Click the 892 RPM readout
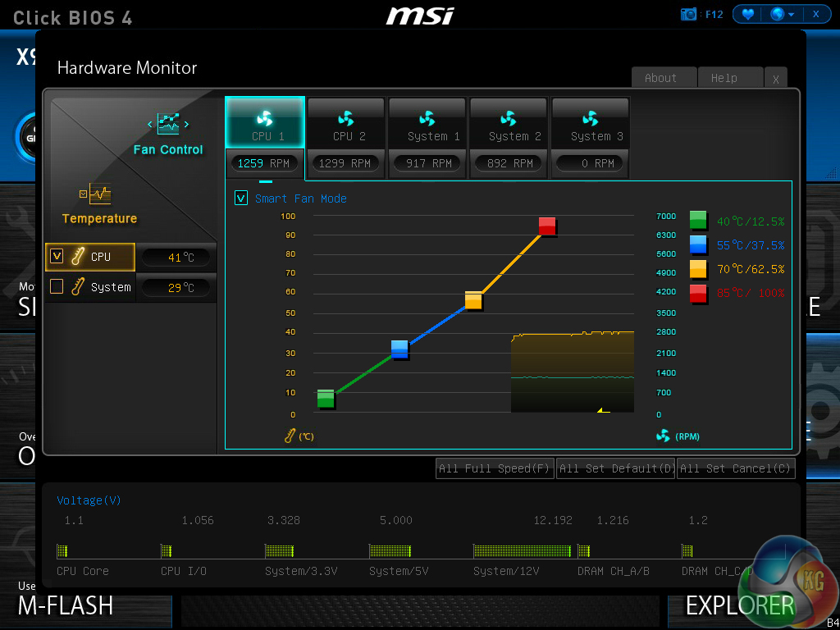This screenshot has height=630, width=840. 509,163
